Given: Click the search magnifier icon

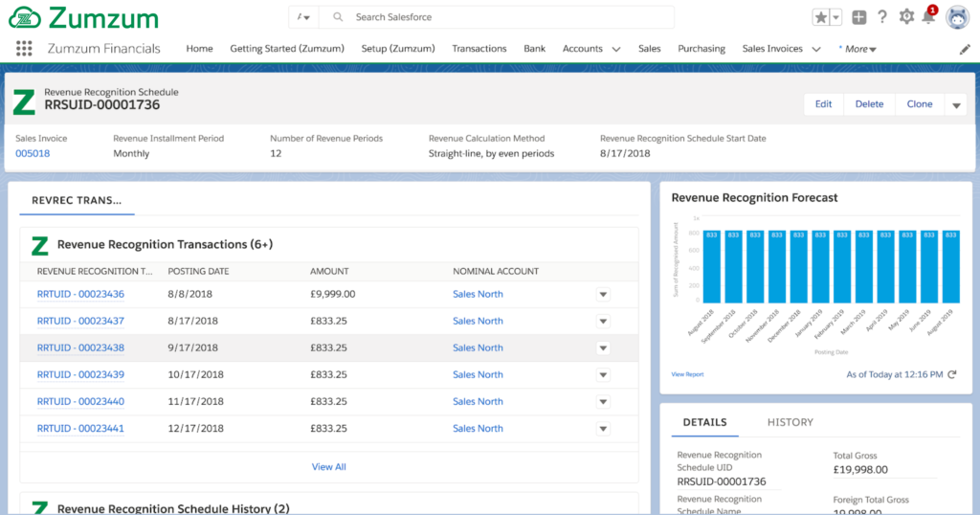Looking at the screenshot, I should [338, 17].
